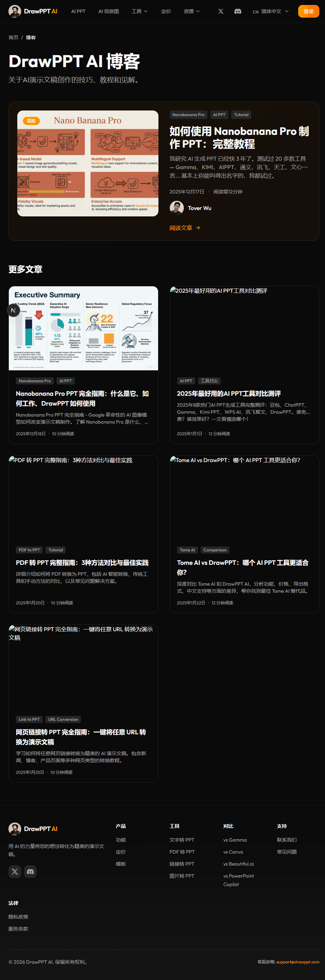Click footer 定价 link
This screenshot has width=325, height=980.
[121, 851]
